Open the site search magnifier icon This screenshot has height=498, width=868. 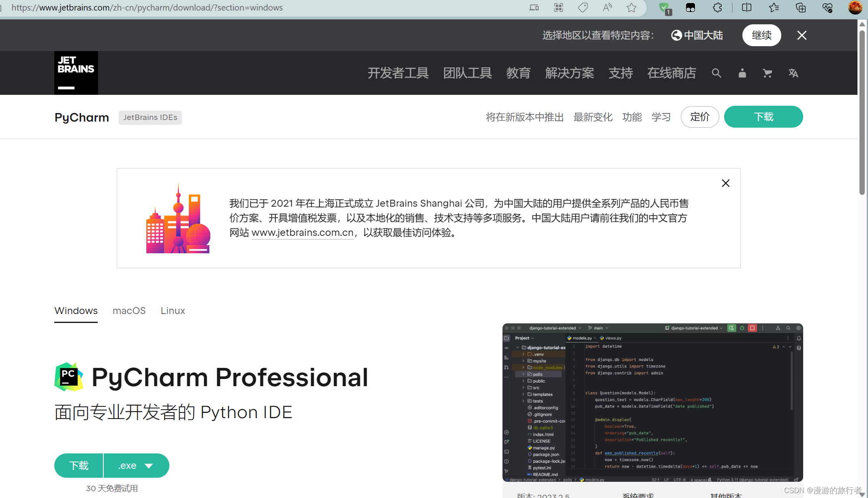pyautogui.click(x=716, y=73)
